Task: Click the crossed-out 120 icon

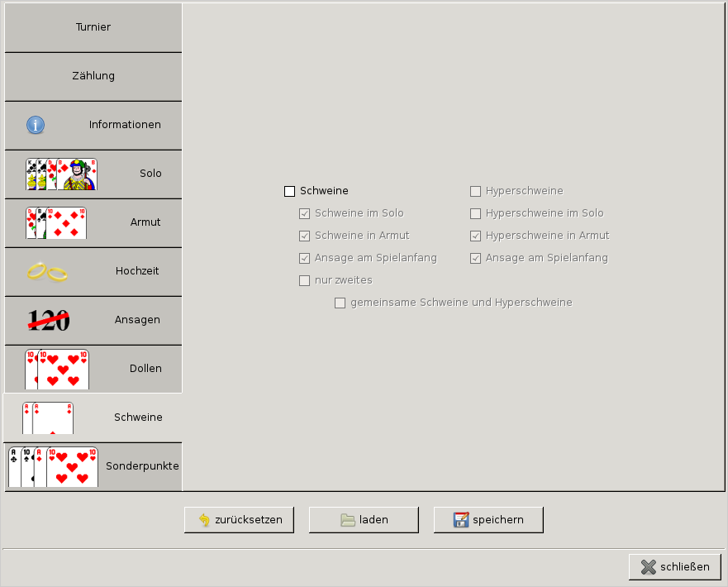Action: click(x=49, y=321)
